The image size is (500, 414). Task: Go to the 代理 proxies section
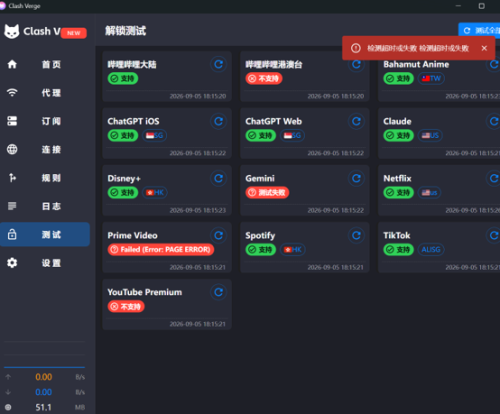coord(45,93)
